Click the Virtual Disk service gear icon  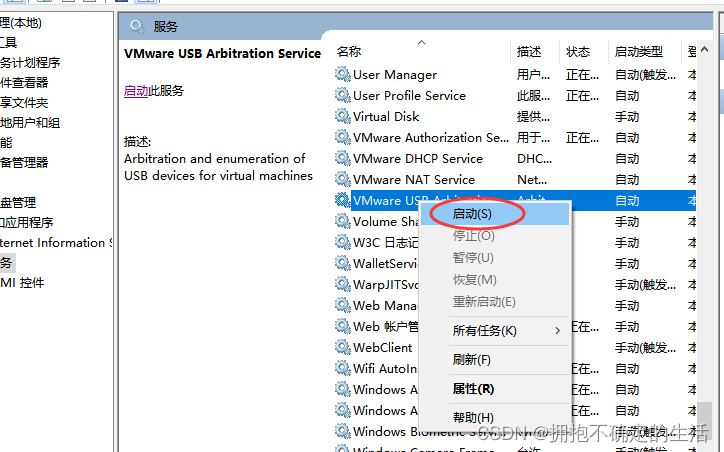click(343, 116)
